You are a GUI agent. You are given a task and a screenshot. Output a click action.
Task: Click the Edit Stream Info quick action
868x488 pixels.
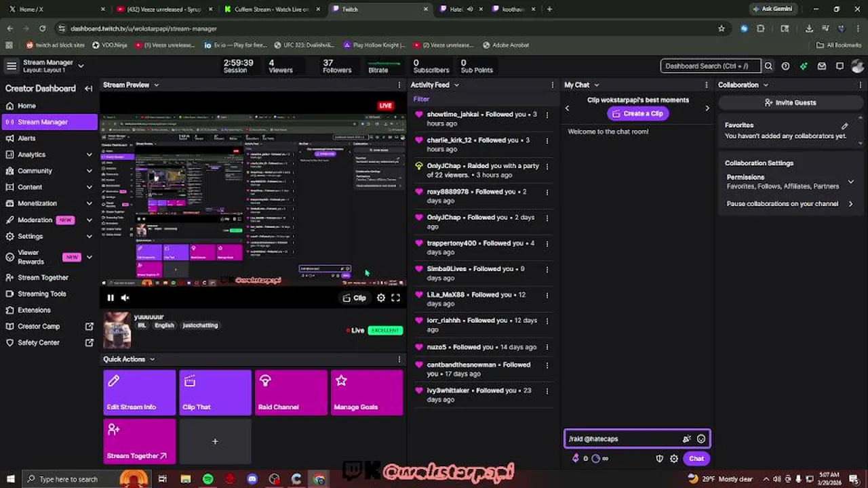(140, 392)
